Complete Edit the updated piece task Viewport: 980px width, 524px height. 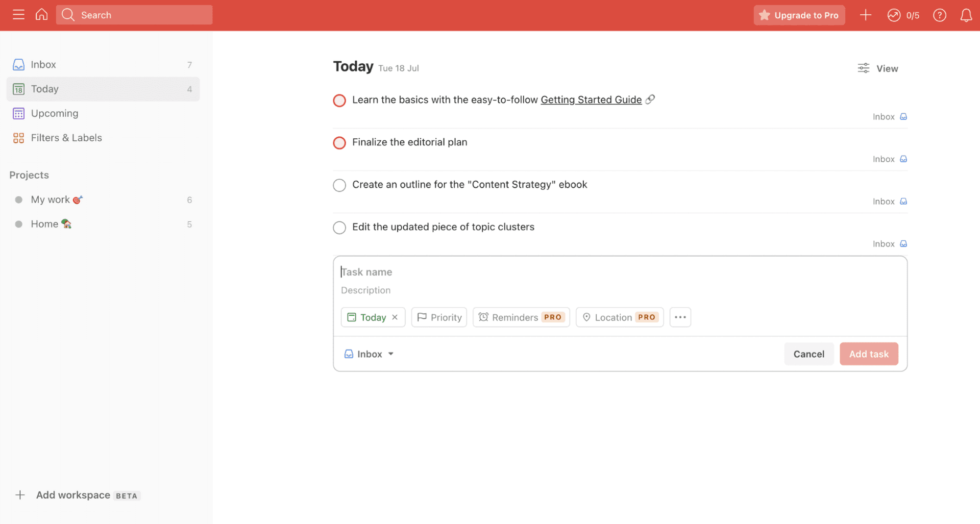coord(339,228)
